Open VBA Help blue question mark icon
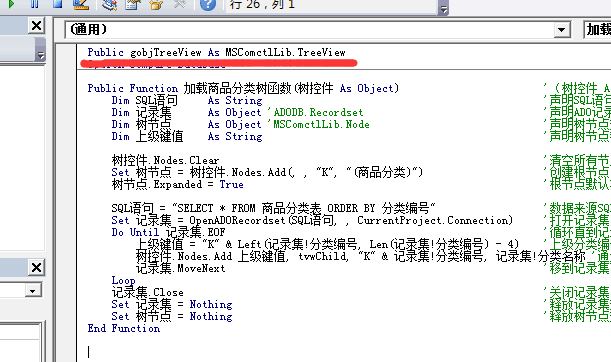Viewport: 611px width, 362px height. pyautogui.click(x=208, y=4)
